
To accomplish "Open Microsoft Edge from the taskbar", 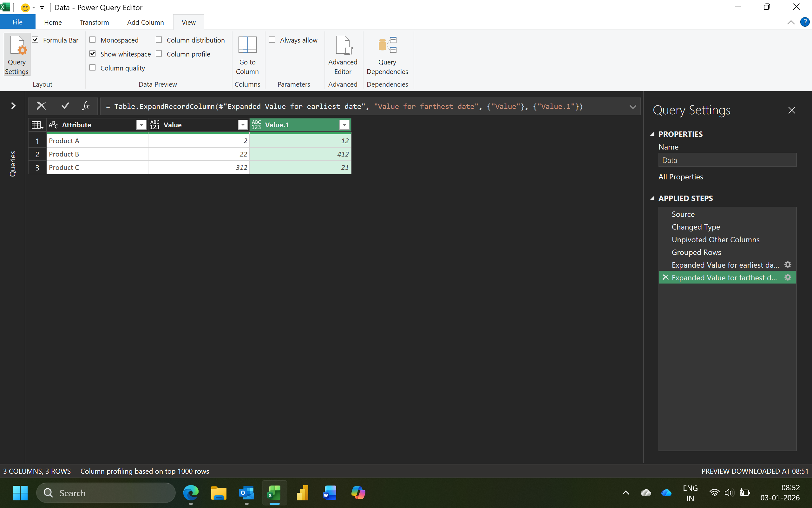I will pos(191,493).
